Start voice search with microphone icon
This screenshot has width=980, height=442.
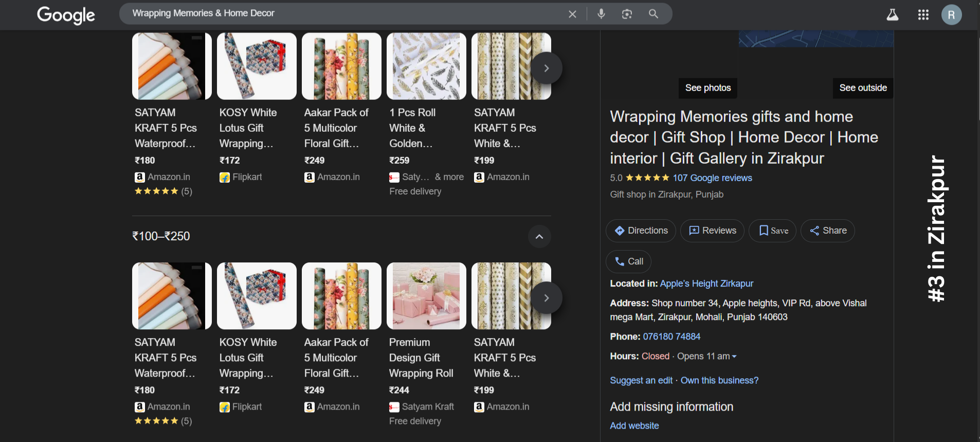click(x=601, y=14)
